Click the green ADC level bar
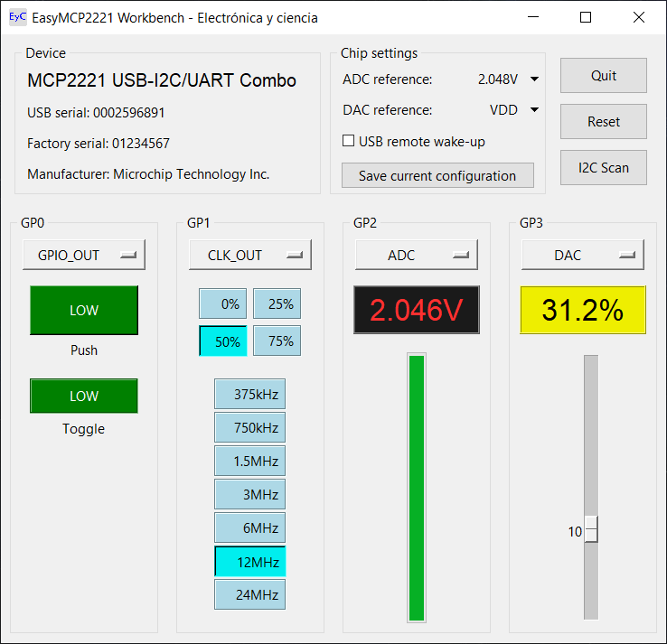 417,488
